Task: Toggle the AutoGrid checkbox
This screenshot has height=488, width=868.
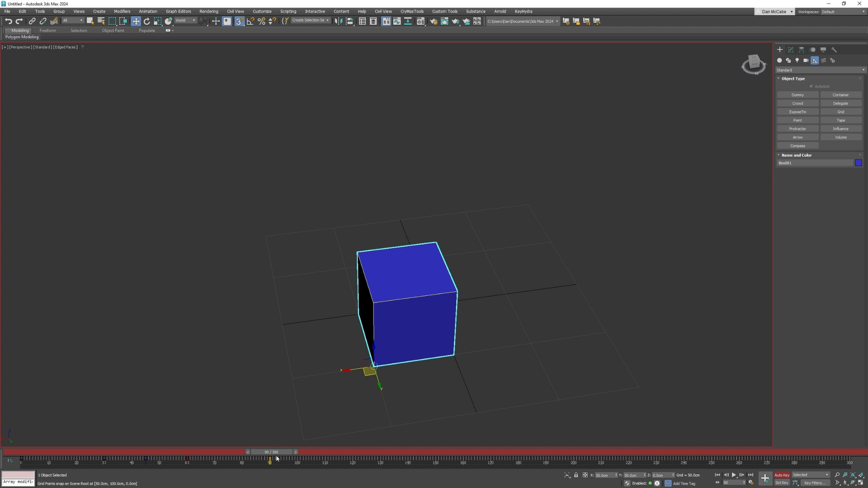Action: 811,86
